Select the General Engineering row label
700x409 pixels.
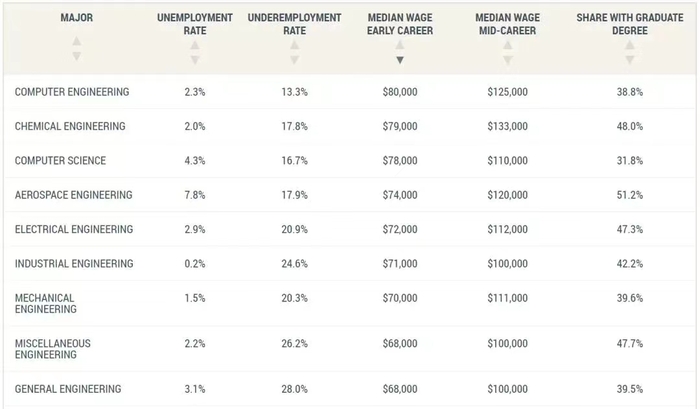[x=68, y=389]
